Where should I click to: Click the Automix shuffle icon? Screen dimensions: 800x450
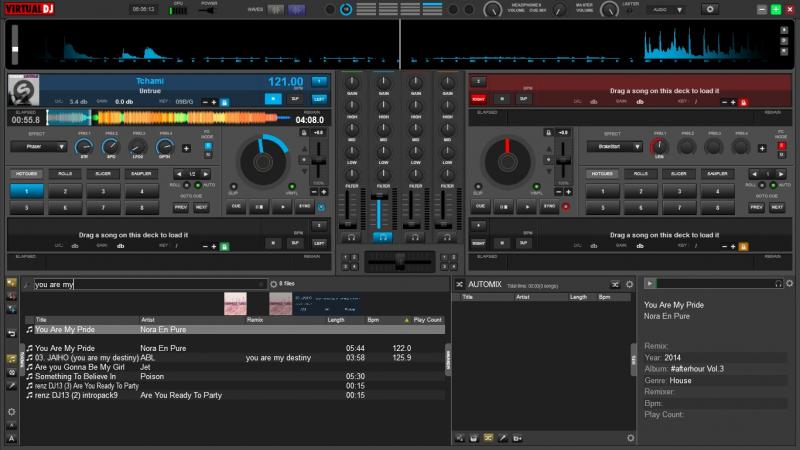coord(615,284)
